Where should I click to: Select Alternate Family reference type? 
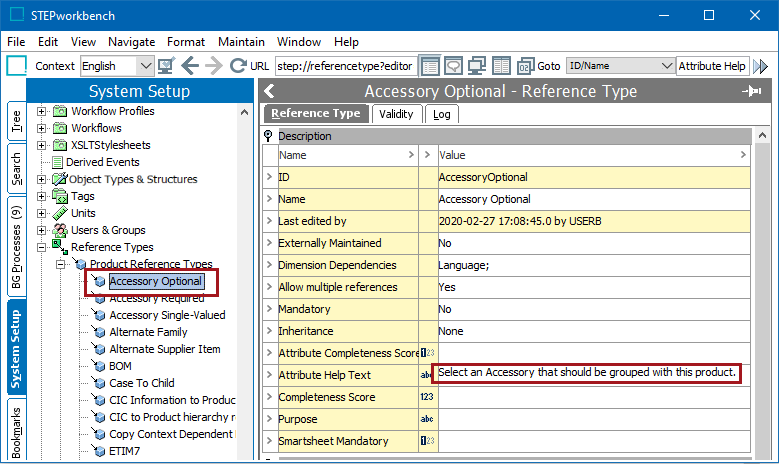tap(148, 332)
